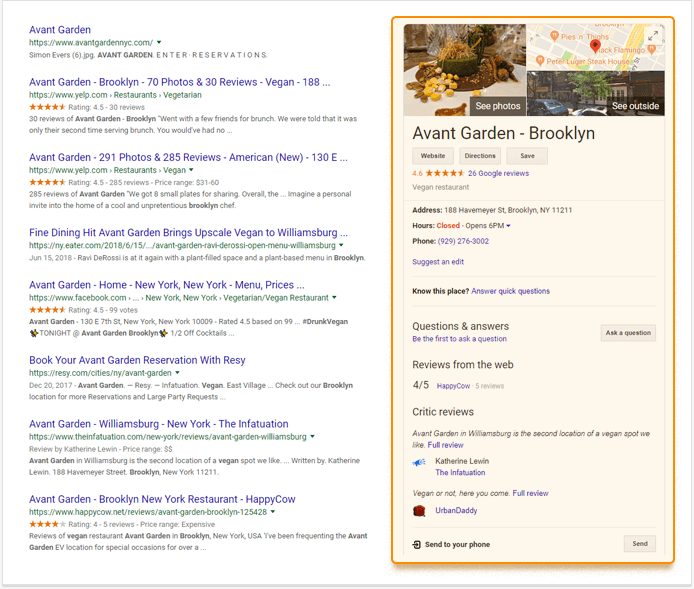This screenshot has width=694, height=589.
Task: Expand the map with the fullscreen arrows icon
Action: [653, 36]
